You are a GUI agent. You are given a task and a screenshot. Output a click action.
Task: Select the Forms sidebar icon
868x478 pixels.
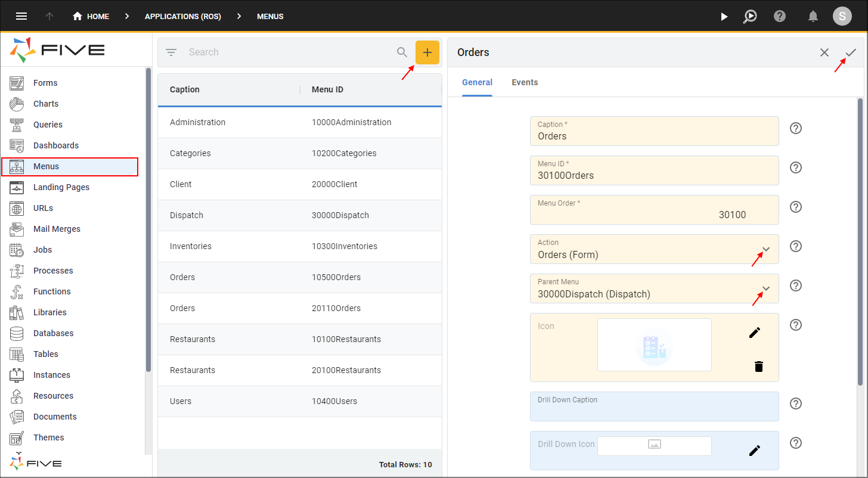tap(16, 82)
